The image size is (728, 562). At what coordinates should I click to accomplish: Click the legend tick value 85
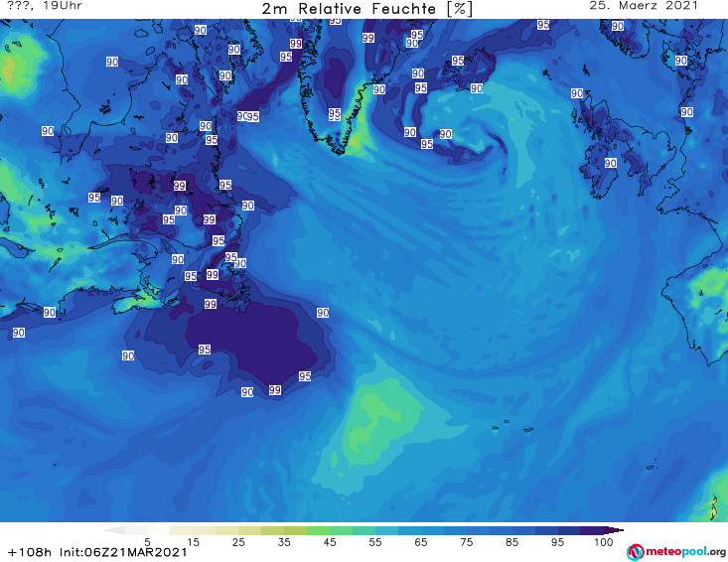512,542
